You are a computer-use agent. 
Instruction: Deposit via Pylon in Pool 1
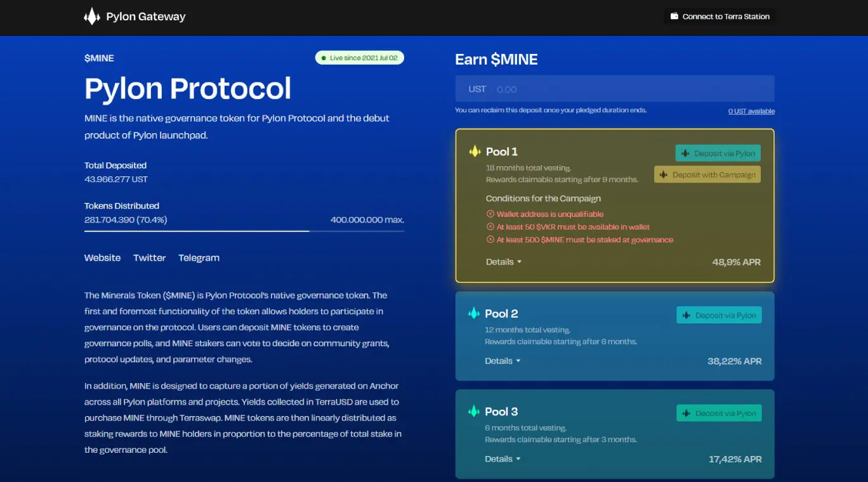click(718, 153)
